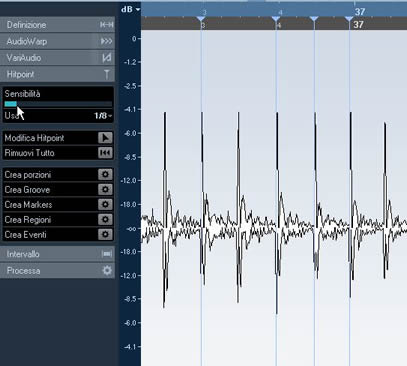Click the Crea Regioni button

(58, 220)
